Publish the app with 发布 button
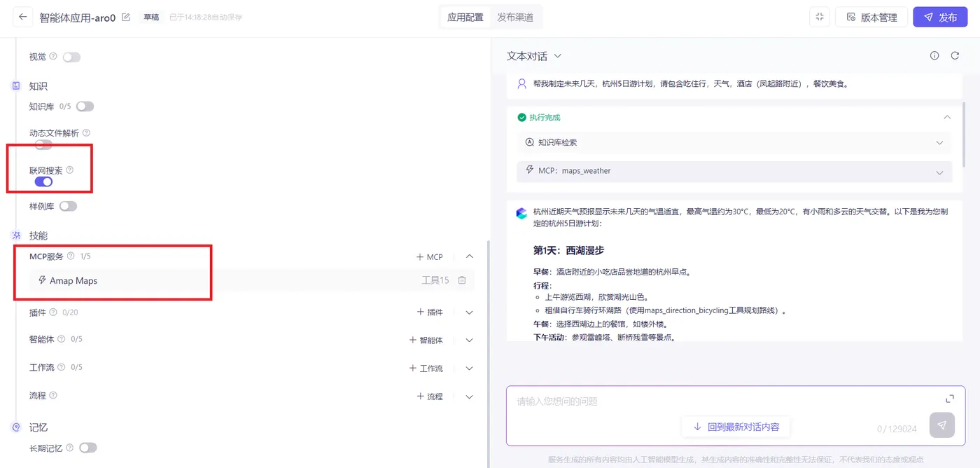 click(940, 18)
